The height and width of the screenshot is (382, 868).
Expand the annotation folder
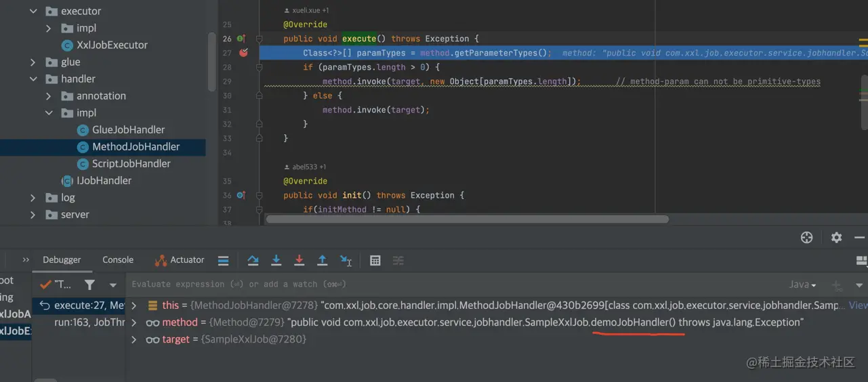pos(49,96)
